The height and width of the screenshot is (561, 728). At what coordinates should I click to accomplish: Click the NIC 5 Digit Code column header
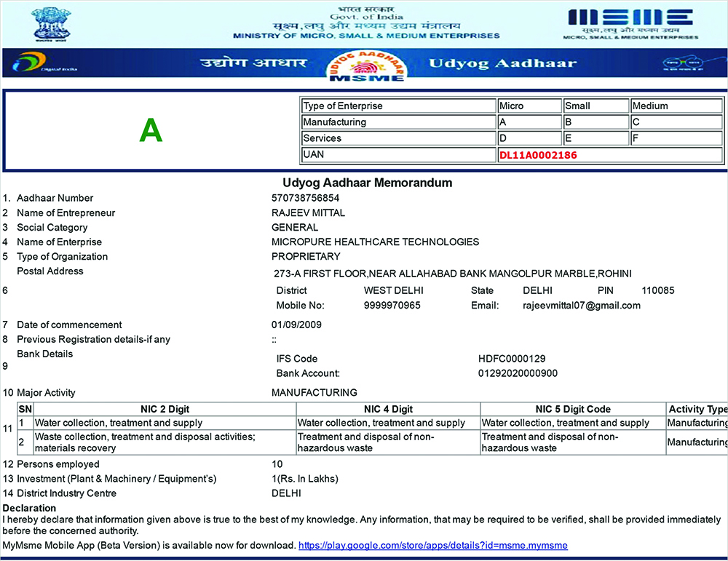pos(573,409)
